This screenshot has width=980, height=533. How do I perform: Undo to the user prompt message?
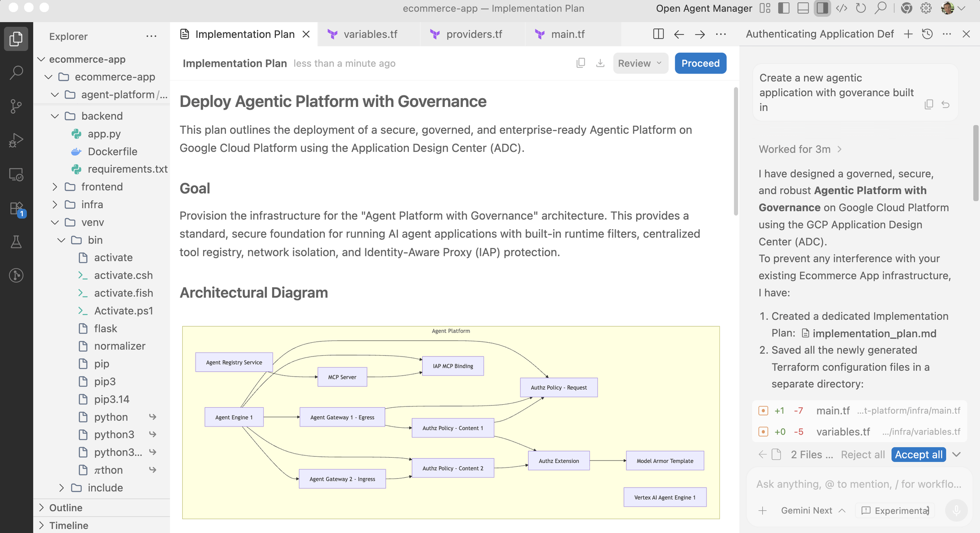[x=946, y=104]
